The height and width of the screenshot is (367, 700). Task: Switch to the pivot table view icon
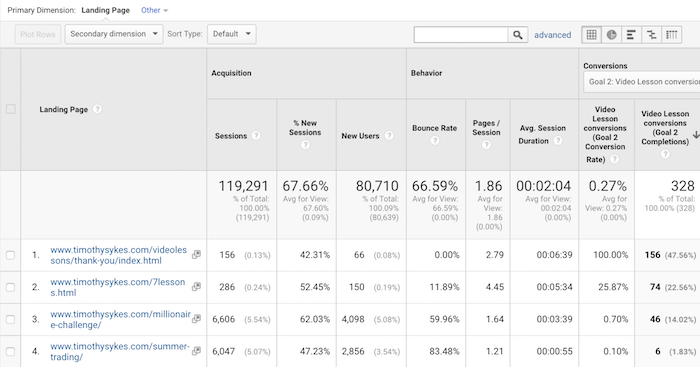671,34
